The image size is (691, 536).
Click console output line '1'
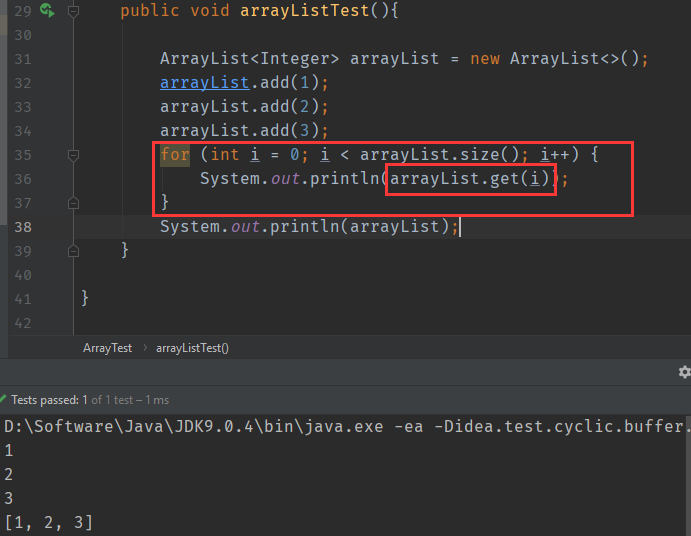(x=9, y=450)
